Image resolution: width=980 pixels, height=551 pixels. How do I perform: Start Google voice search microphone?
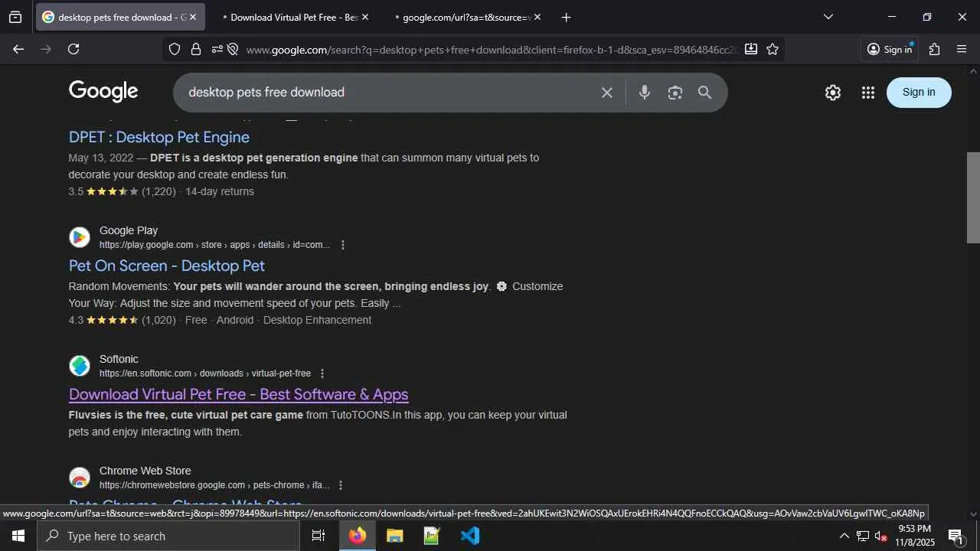(645, 93)
